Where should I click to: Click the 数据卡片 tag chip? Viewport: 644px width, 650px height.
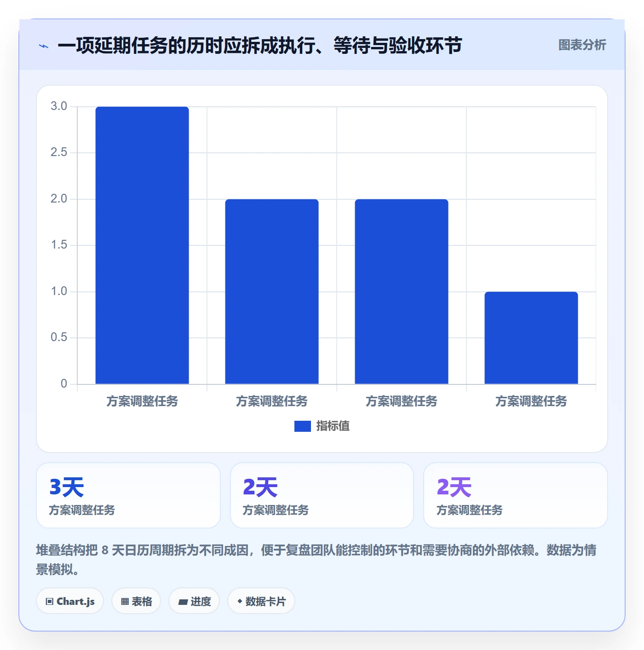pos(261,601)
